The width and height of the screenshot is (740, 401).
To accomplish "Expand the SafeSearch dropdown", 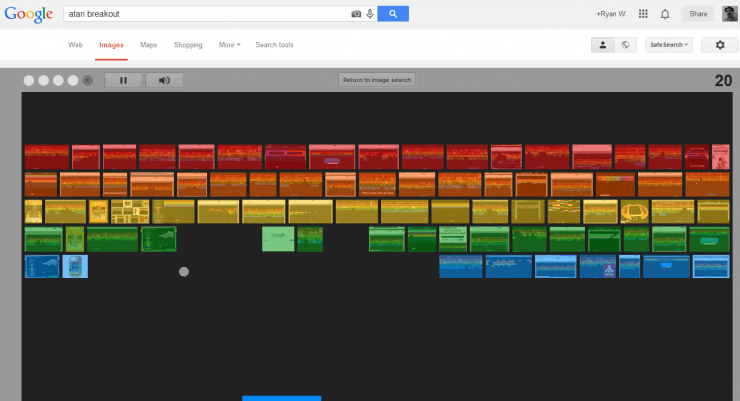I will [669, 45].
